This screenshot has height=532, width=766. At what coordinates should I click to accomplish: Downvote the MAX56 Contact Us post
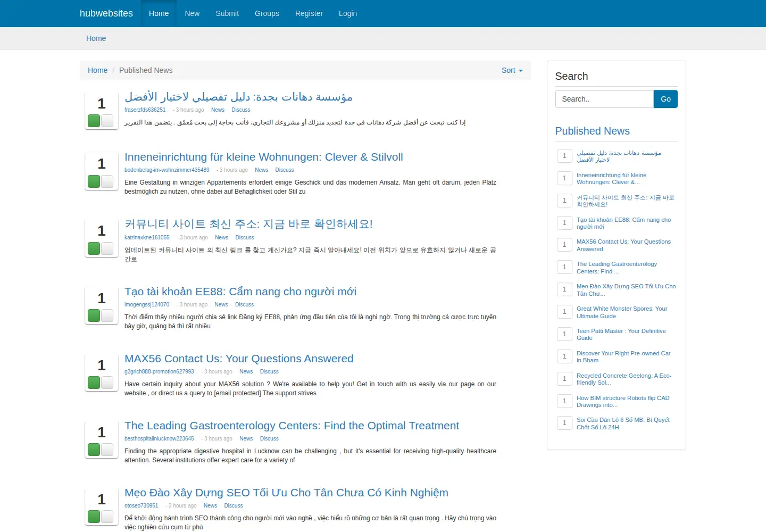tap(107, 383)
